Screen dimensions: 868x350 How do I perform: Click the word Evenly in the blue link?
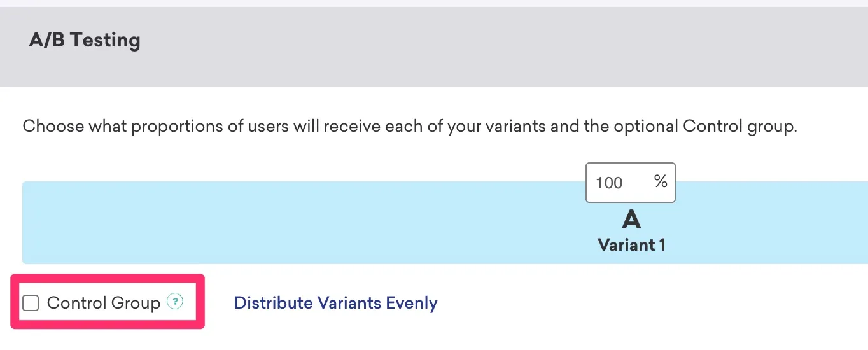pos(412,303)
